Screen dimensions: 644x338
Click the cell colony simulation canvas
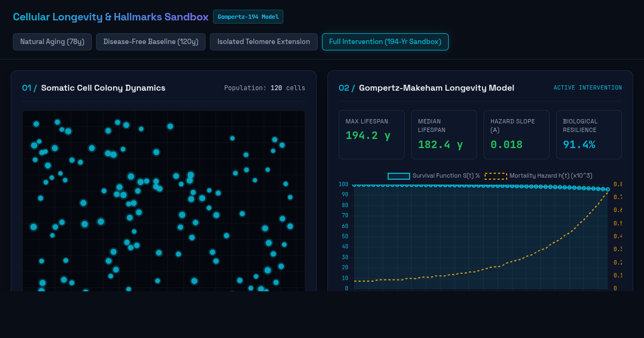(164, 201)
